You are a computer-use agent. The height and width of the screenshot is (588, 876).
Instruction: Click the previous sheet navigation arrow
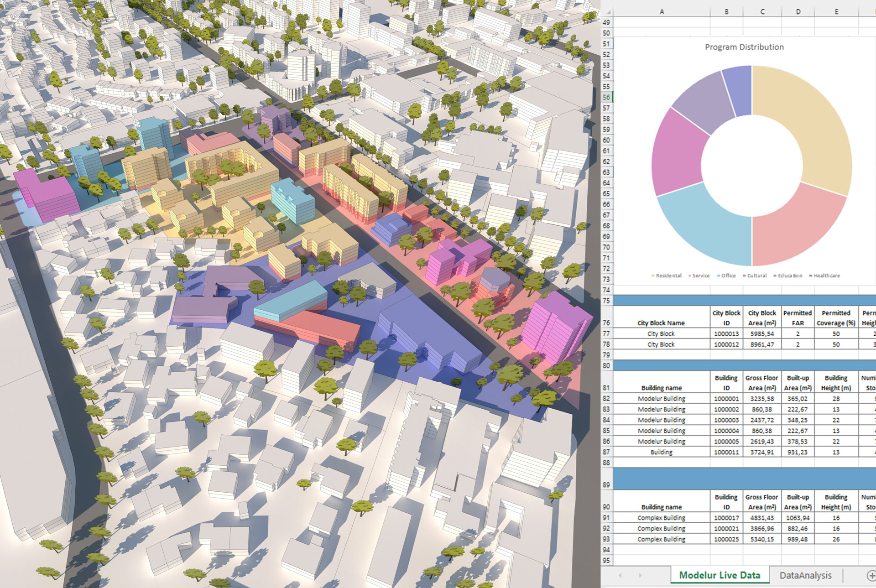pos(620,576)
